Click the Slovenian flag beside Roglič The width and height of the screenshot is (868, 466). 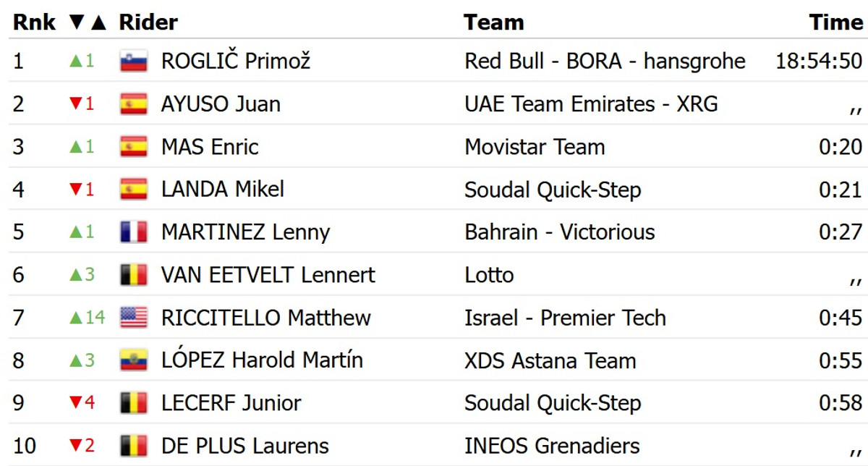133,61
